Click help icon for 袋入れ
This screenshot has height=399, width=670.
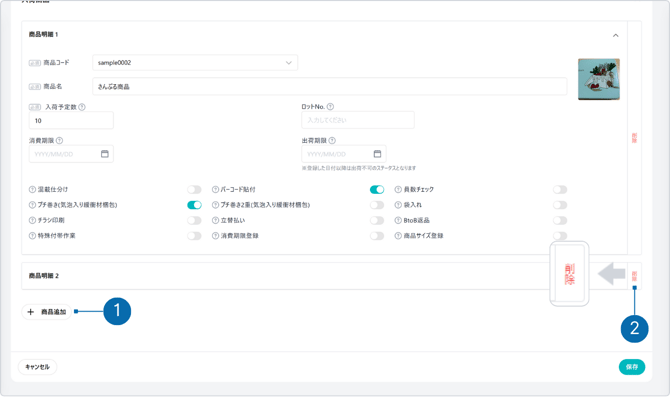pyautogui.click(x=398, y=205)
